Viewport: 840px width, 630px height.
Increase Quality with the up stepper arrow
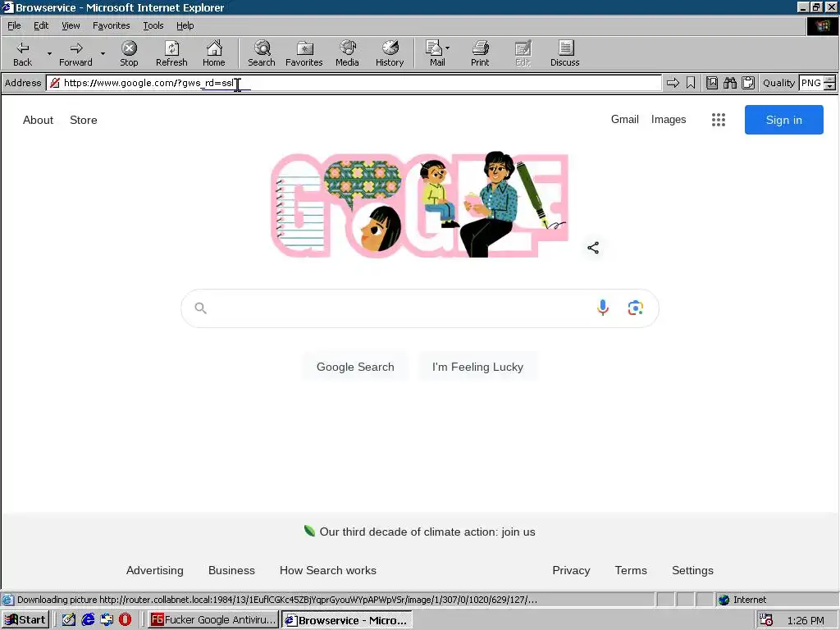point(830,80)
